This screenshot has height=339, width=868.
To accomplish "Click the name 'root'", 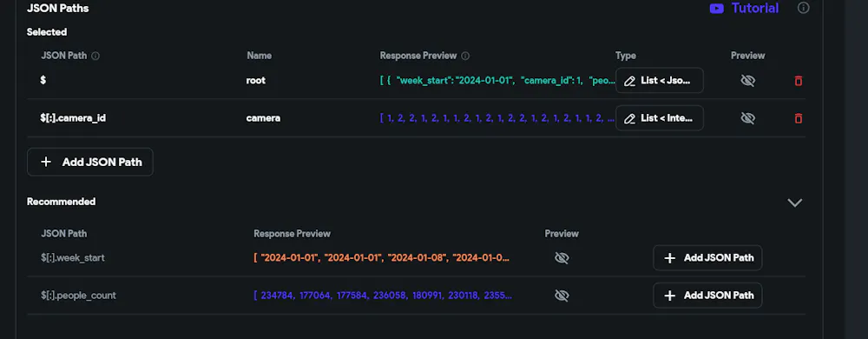I will [256, 80].
